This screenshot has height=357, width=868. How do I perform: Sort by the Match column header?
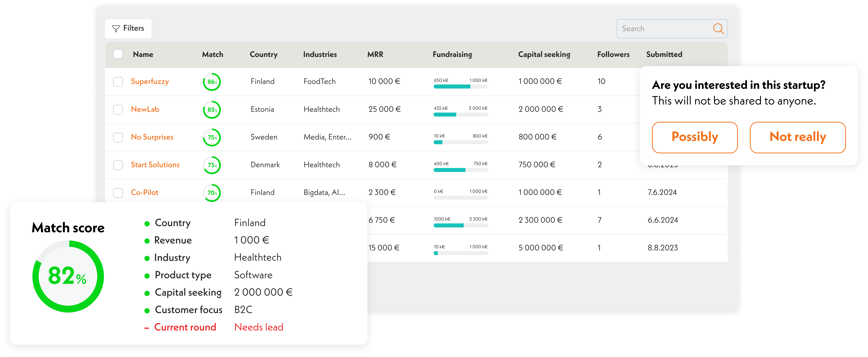tap(213, 54)
